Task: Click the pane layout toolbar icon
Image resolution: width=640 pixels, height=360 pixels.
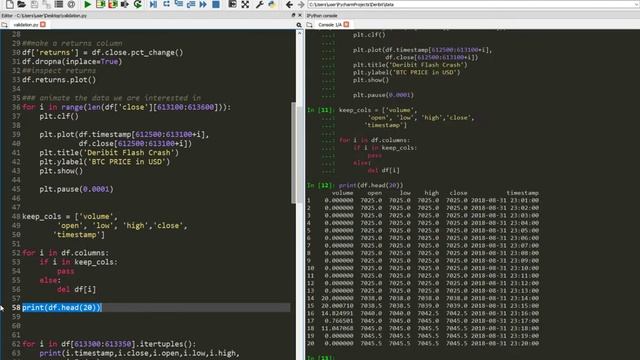Action: pyautogui.click(x=232, y=4)
